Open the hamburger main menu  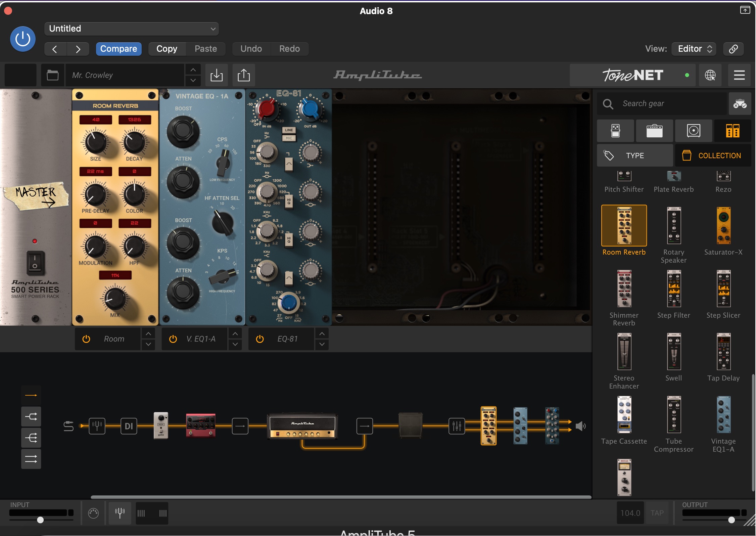(739, 75)
